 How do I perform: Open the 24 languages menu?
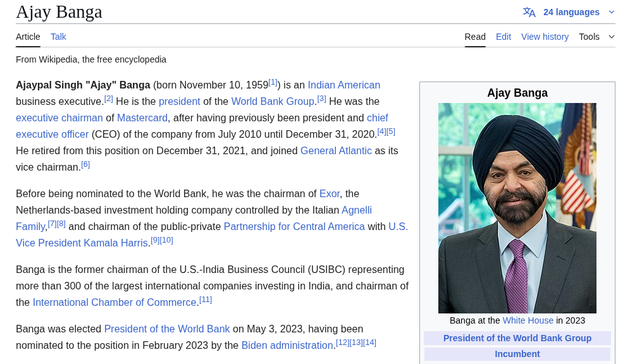(x=571, y=12)
